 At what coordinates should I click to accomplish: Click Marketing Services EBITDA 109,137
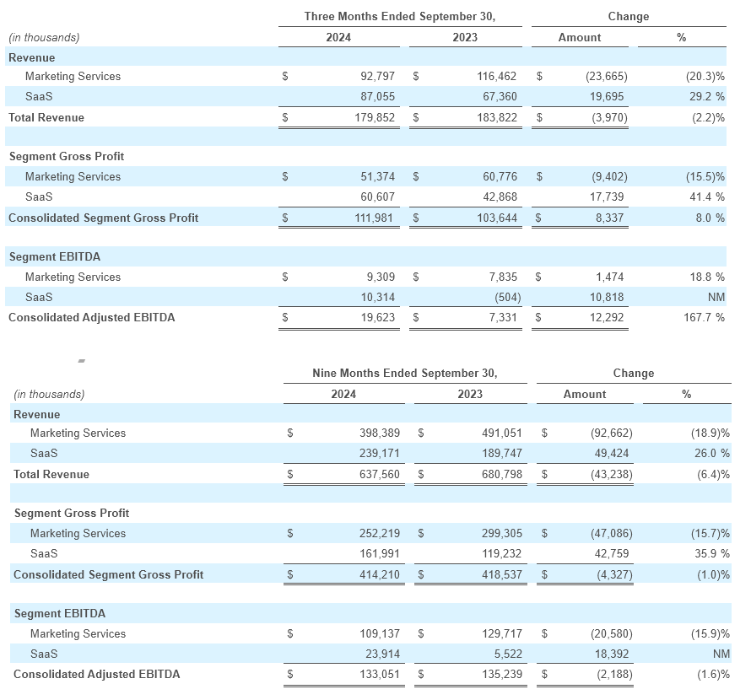(x=380, y=634)
